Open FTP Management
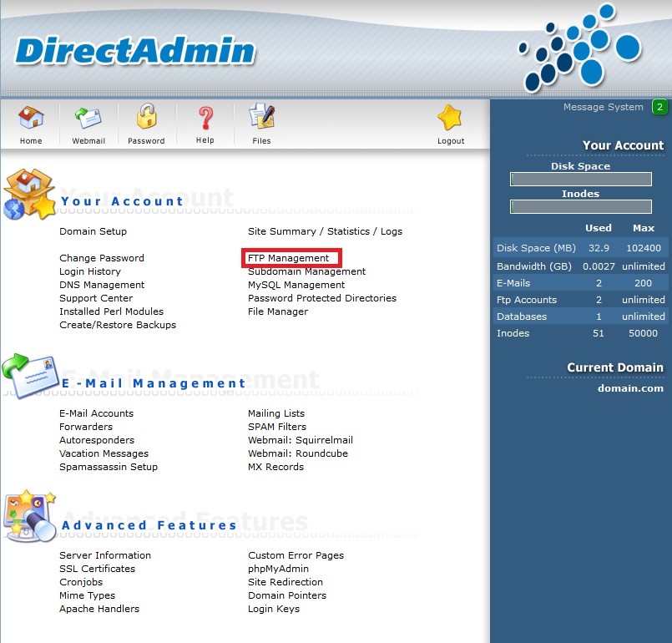Viewport: 672px width, 643px height. [288, 258]
